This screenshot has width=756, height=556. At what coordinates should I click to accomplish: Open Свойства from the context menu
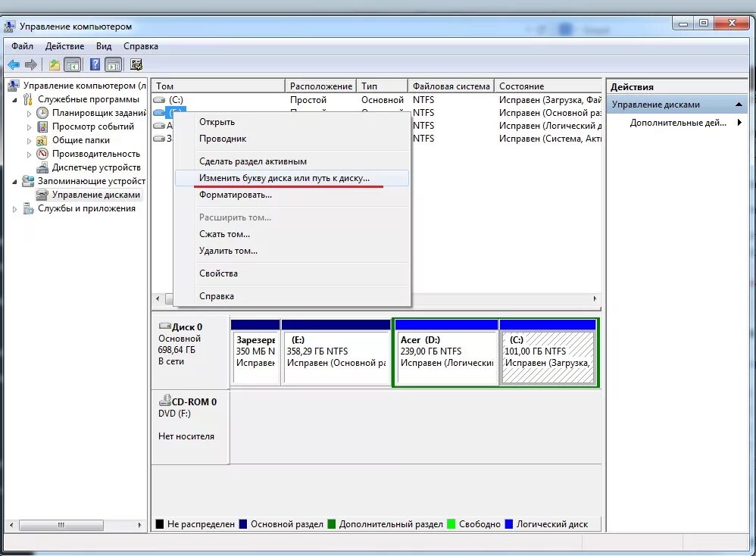pos(292,273)
